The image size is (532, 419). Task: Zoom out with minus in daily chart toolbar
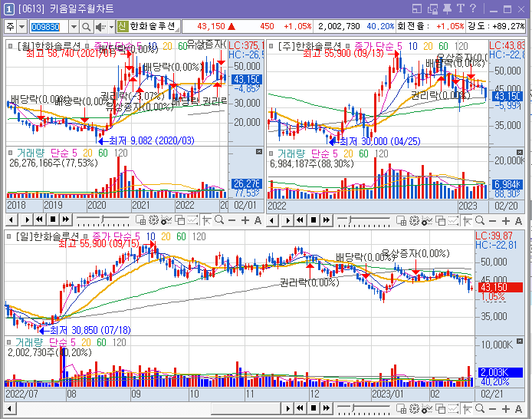point(493,409)
